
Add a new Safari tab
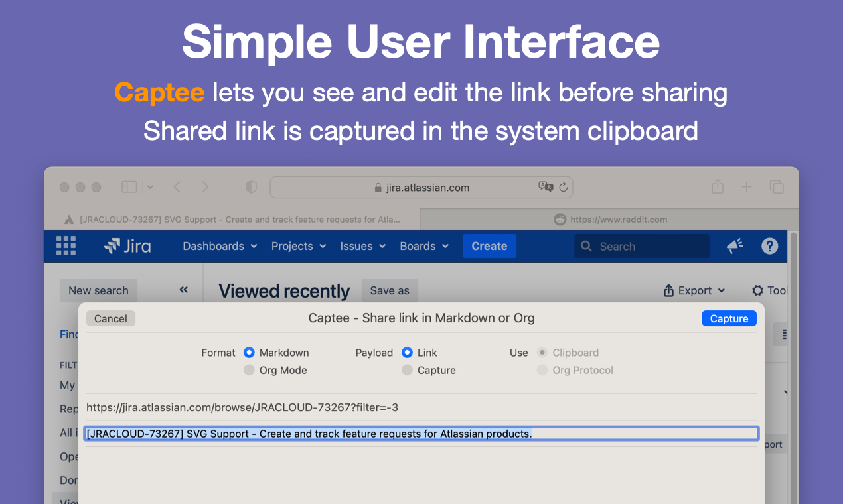pos(747,187)
